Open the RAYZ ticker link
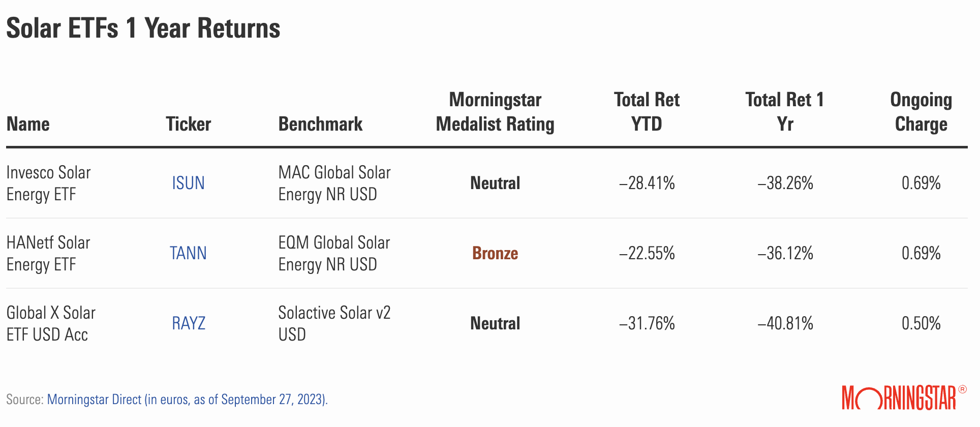The height and width of the screenshot is (427, 980). pos(189,323)
